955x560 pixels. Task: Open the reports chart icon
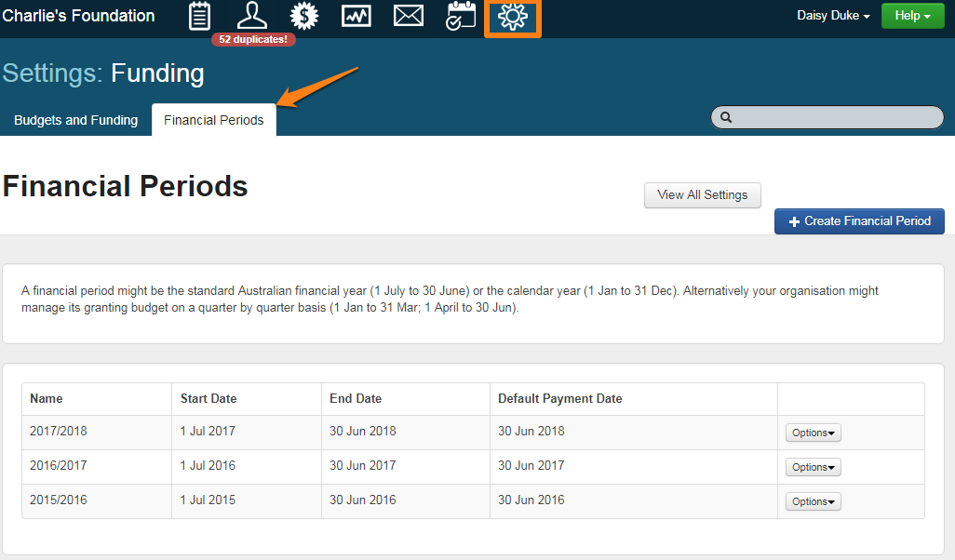tap(356, 16)
